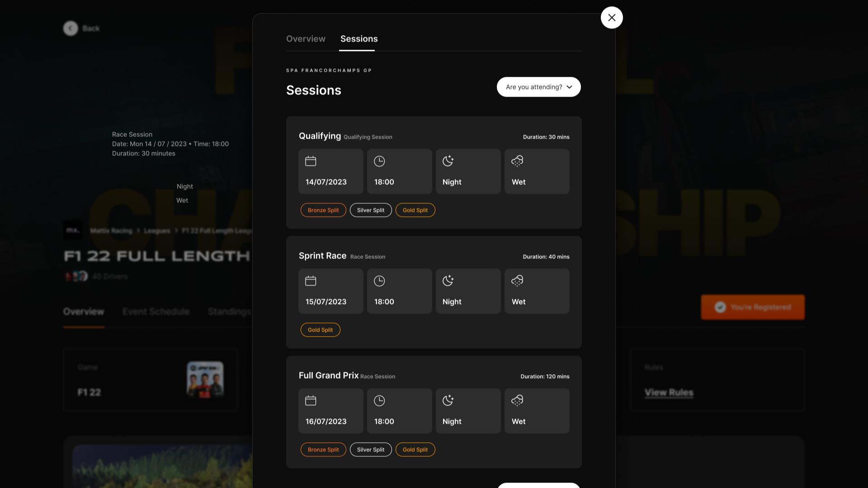Select the Sessions tab
This screenshot has height=488, width=868.
(x=359, y=39)
